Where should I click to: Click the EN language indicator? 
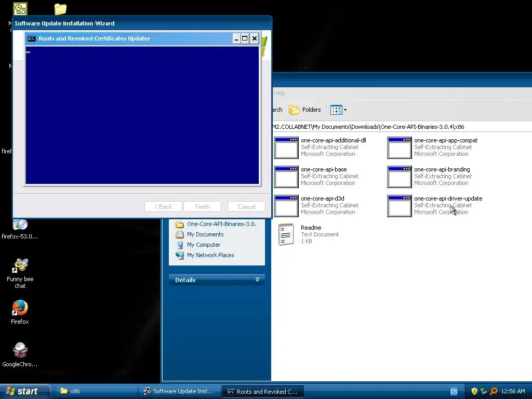(x=454, y=391)
